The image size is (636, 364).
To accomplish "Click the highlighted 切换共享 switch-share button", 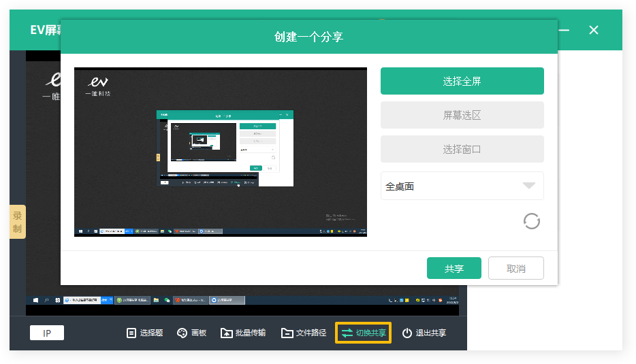I will coord(363,333).
